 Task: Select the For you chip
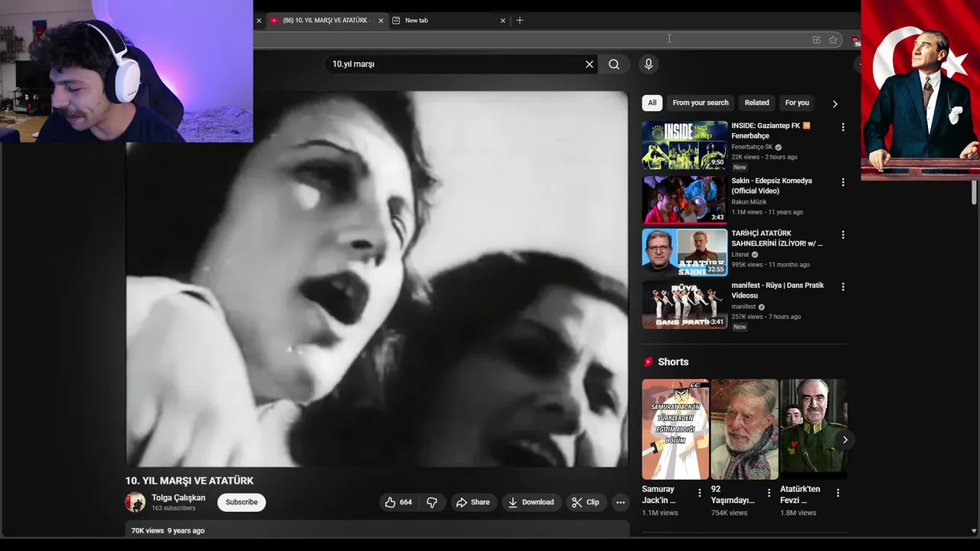(x=797, y=103)
